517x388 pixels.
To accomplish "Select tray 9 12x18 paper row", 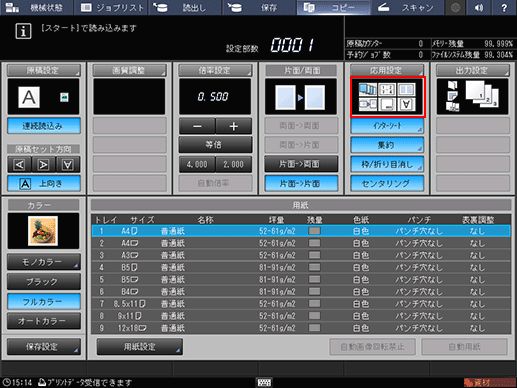I will pyautogui.click(x=301, y=328).
